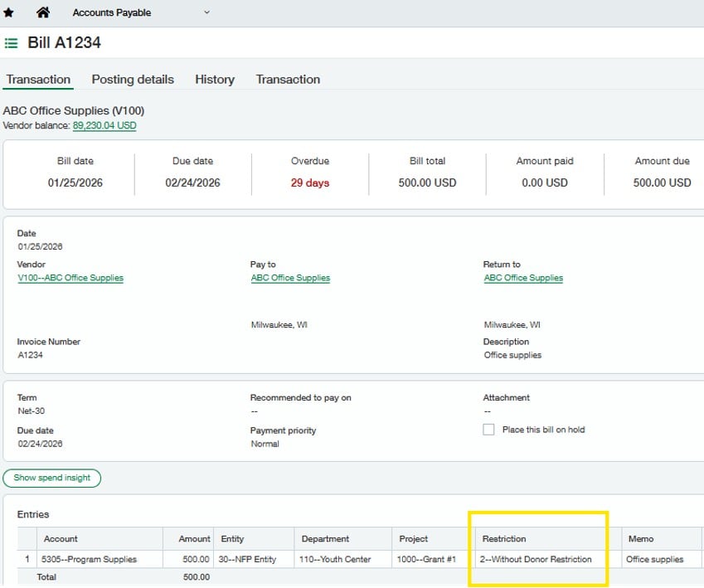Go to the home icon
The image size is (704, 588).
pos(43,12)
